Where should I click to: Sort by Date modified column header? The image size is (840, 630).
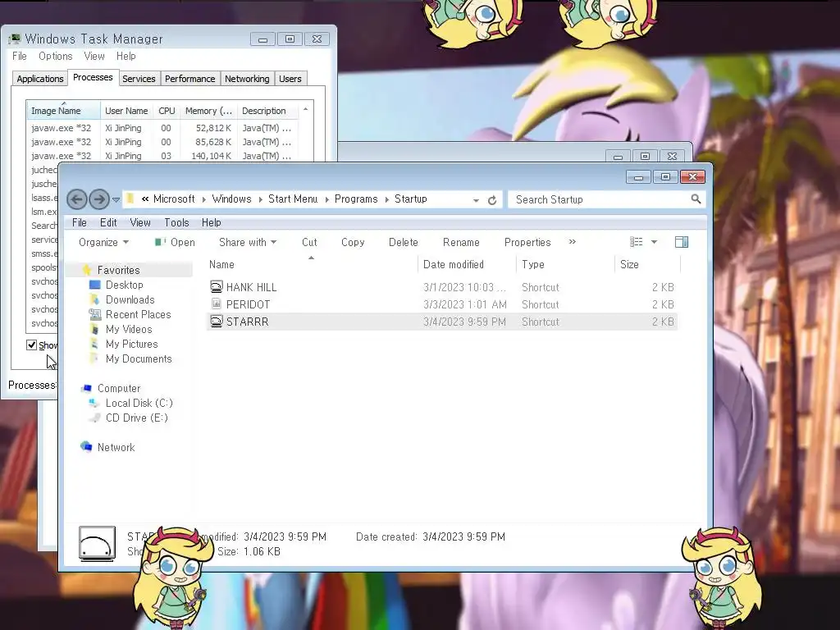pos(467,264)
